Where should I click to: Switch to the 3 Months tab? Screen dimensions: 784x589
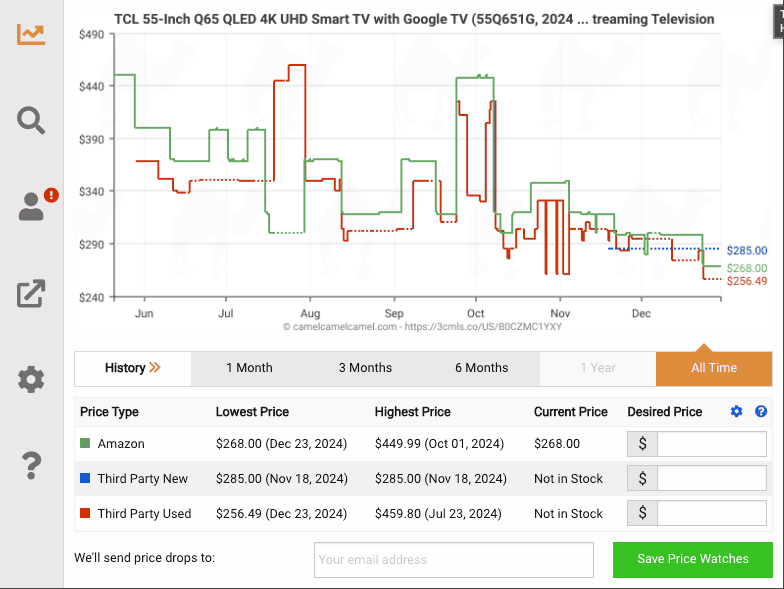click(365, 368)
